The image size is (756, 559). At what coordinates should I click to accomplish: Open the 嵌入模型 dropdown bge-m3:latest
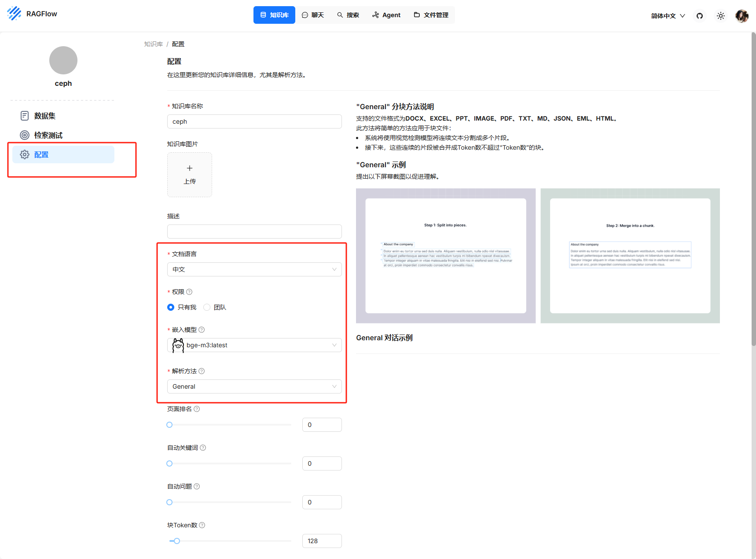click(254, 345)
